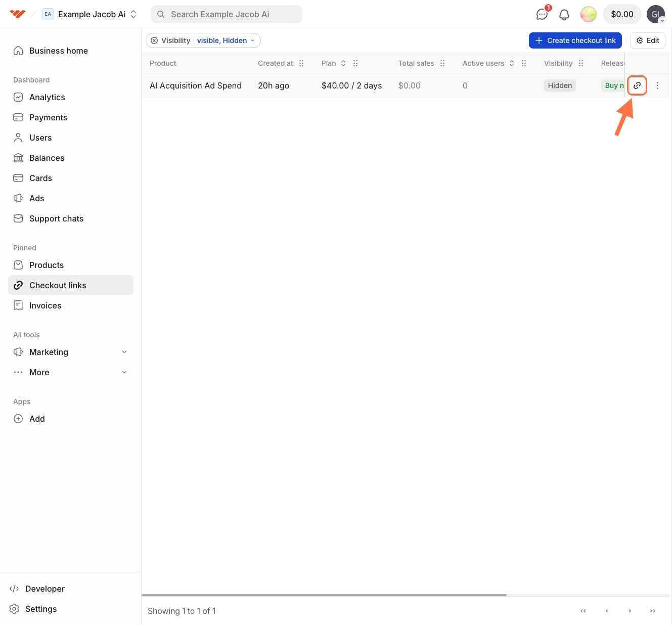This screenshot has width=672, height=625.
Task: Go to the next page of results
Action: 630,611
